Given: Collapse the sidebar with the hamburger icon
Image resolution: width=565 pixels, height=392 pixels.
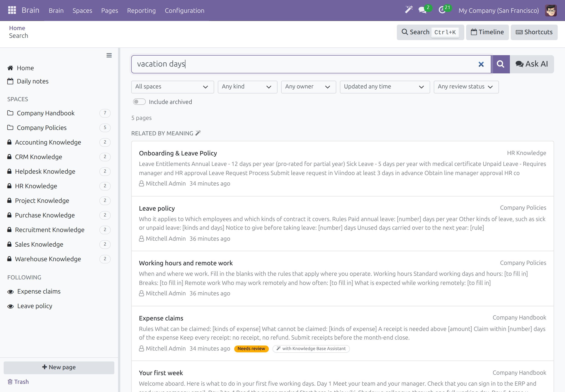Looking at the screenshot, I should 109,56.
